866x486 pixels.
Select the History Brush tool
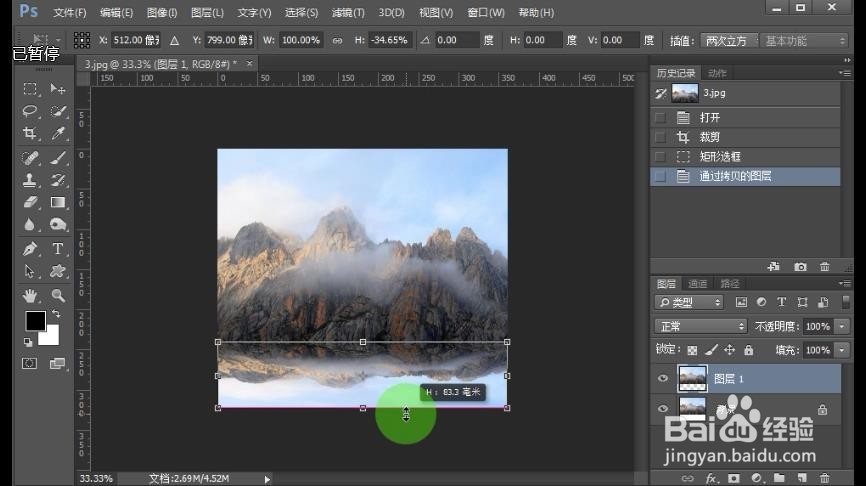click(57, 180)
